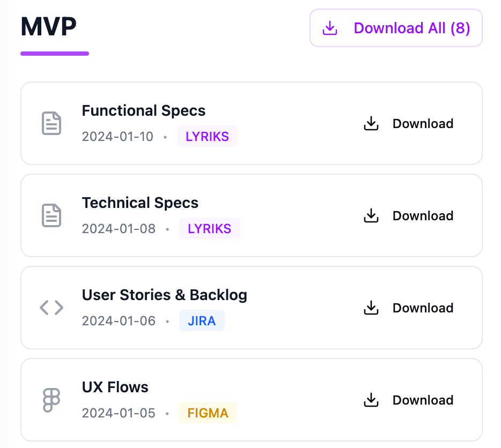Download the Technical Specs file

(x=409, y=216)
